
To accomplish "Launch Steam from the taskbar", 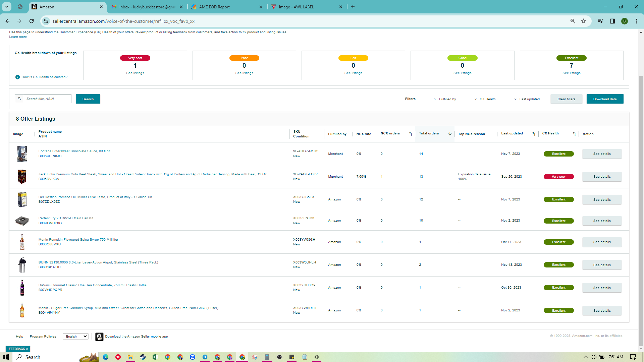I will pyautogui.click(x=143, y=357).
